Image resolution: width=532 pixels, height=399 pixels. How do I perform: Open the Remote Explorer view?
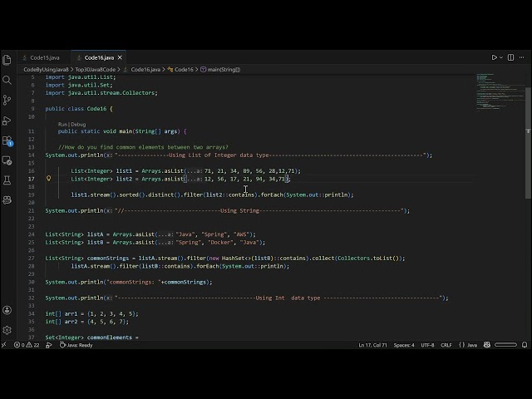click(x=7, y=160)
